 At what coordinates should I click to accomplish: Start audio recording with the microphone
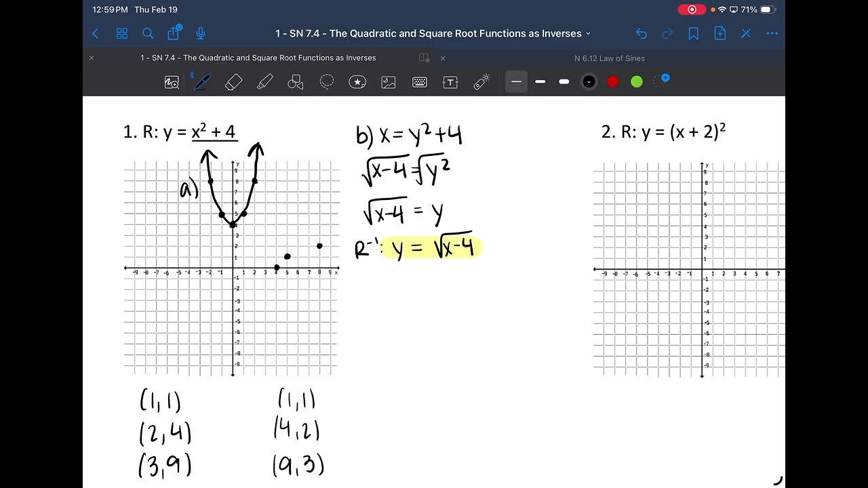click(201, 33)
